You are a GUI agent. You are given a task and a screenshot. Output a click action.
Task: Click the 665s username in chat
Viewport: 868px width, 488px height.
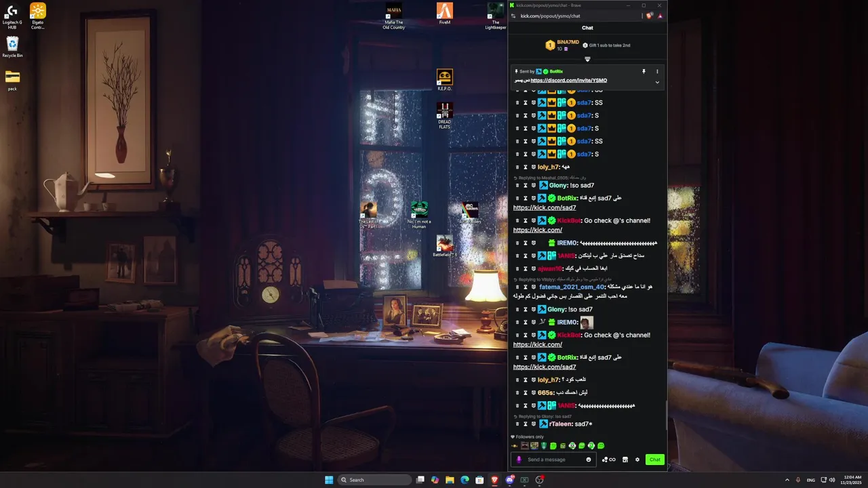pyautogui.click(x=546, y=392)
